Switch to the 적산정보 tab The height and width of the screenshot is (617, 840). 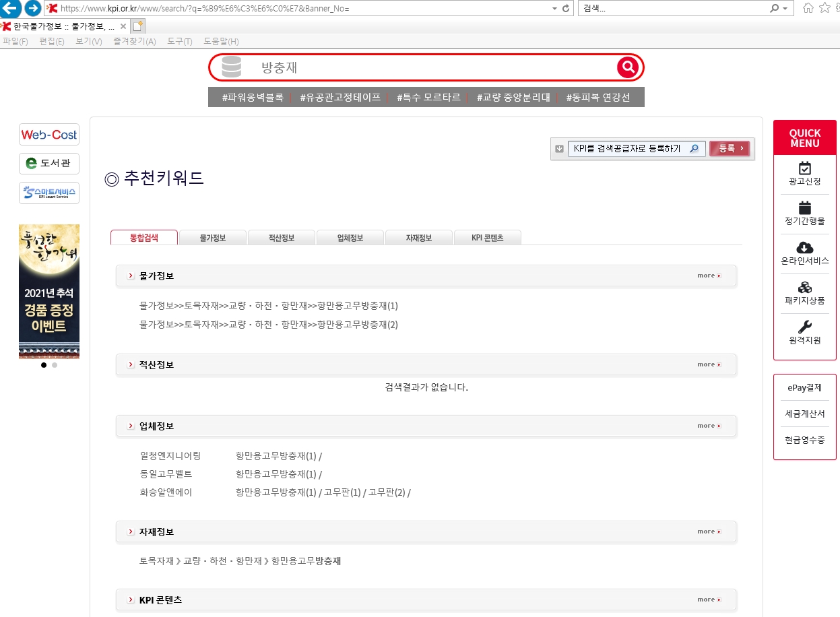tap(282, 238)
